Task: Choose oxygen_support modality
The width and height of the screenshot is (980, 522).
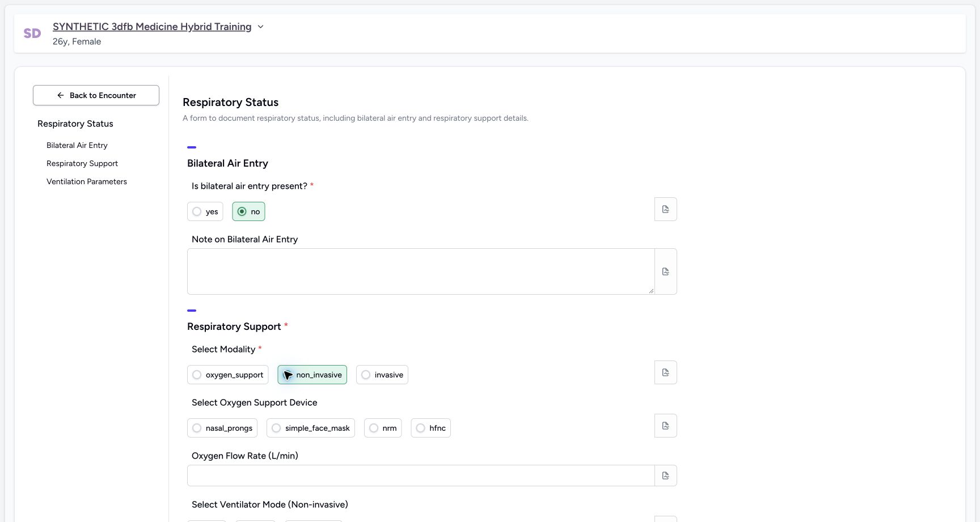Action: [x=227, y=375]
